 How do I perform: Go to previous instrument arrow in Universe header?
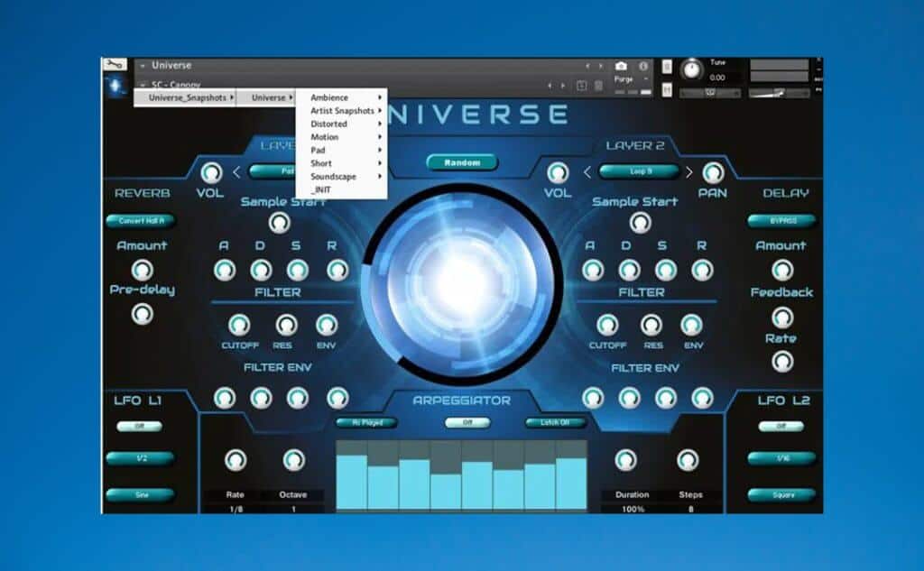coord(587,66)
